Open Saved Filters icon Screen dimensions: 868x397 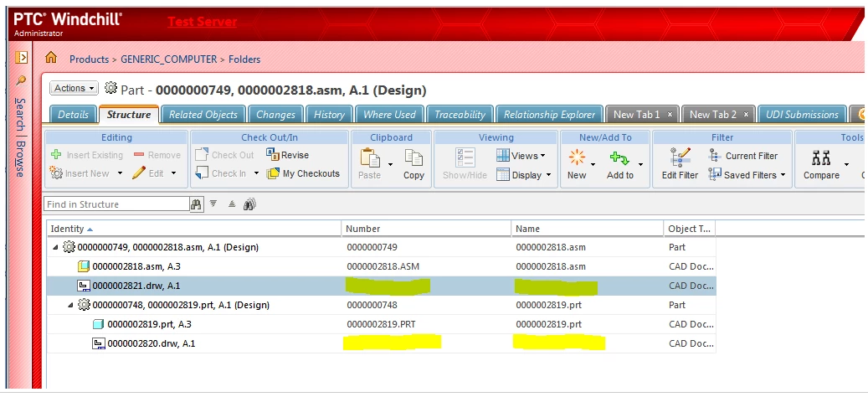click(x=715, y=174)
